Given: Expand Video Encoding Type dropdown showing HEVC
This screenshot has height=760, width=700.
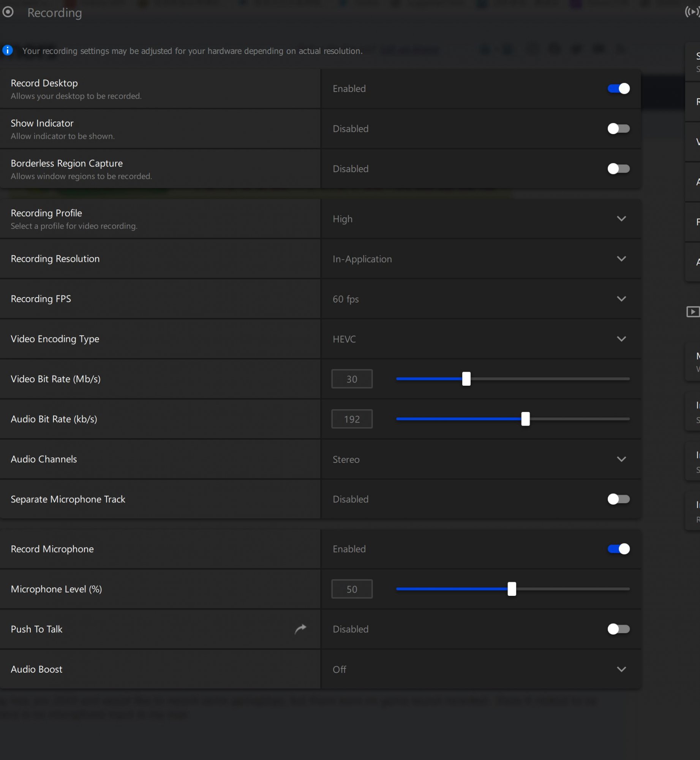Looking at the screenshot, I should click(480, 339).
